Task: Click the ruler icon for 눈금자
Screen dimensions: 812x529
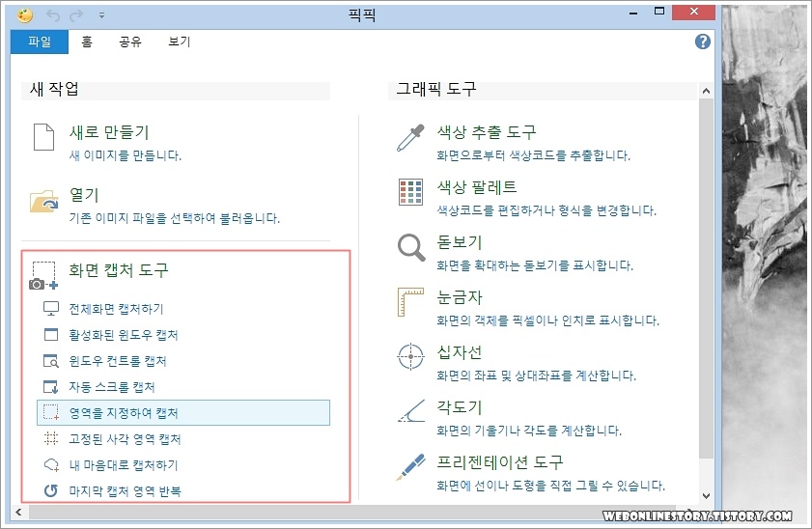Action: pos(410,302)
